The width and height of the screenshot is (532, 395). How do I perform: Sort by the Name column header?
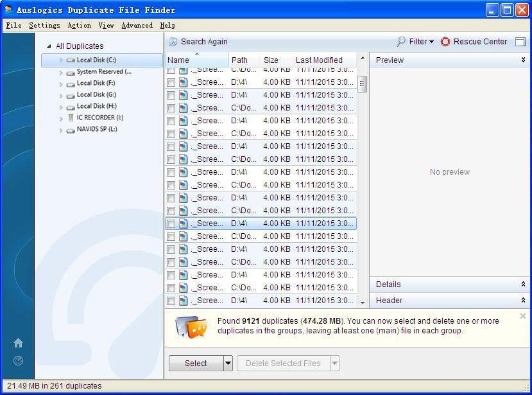(x=197, y=60)
